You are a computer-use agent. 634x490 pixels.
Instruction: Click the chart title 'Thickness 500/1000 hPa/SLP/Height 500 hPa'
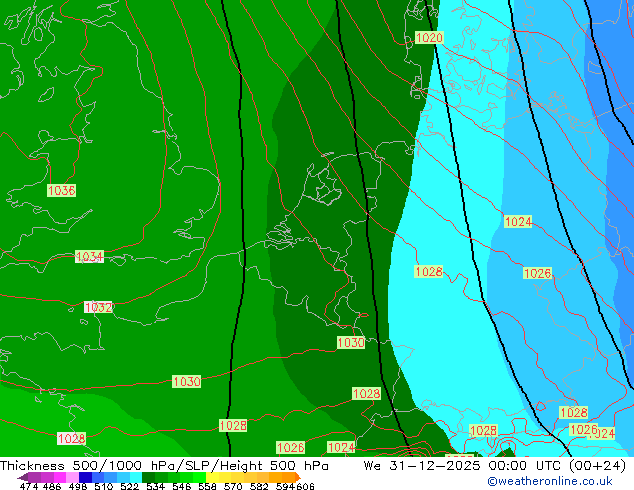[x=164, y=465]
